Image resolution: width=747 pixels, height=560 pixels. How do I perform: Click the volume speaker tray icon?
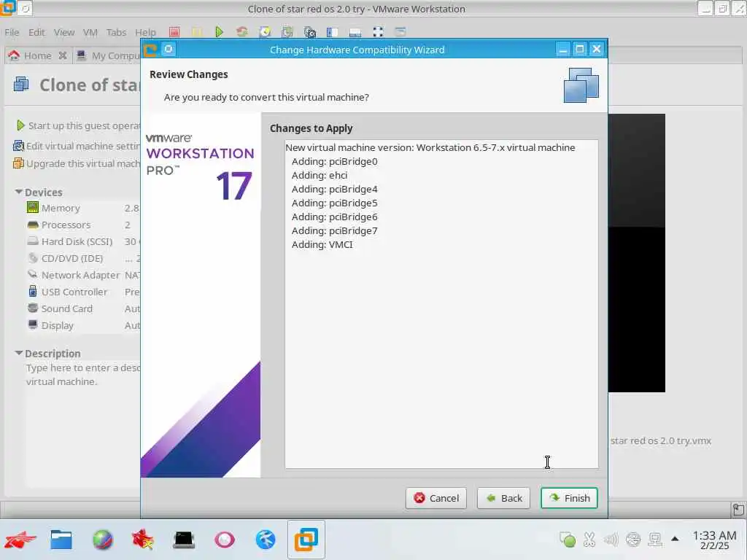point(611,540)
